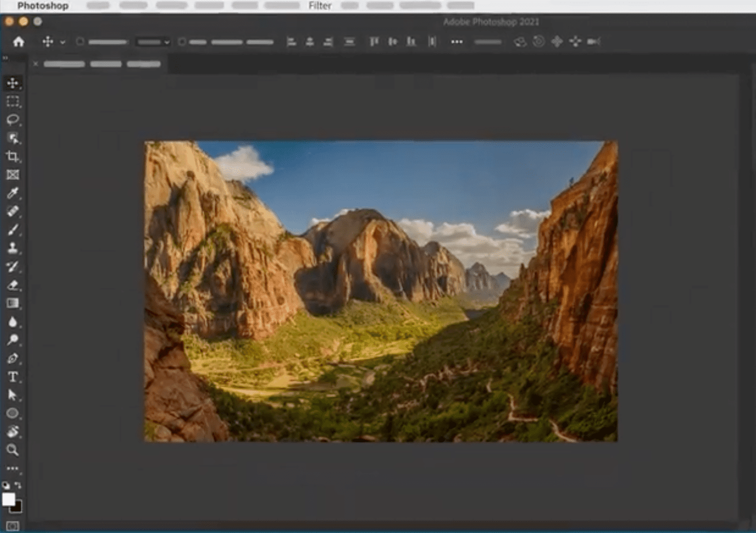Toggle Show Transform Controls checkbox
The image size is (756, 533).
[181, 41]
